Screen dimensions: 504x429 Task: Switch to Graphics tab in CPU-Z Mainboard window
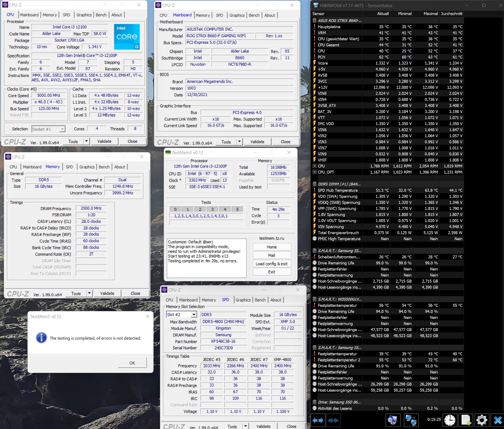pos(237,15)
